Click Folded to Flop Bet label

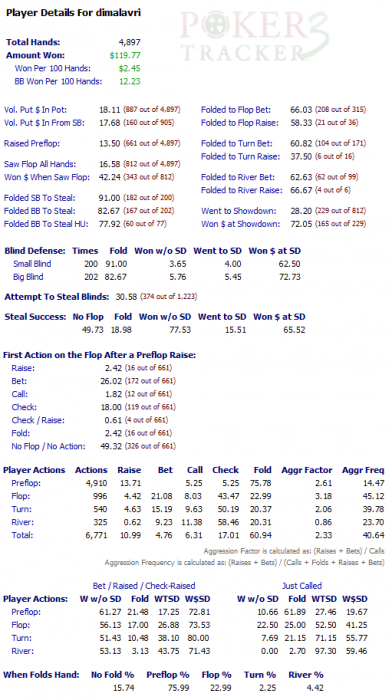click(236, 109)
